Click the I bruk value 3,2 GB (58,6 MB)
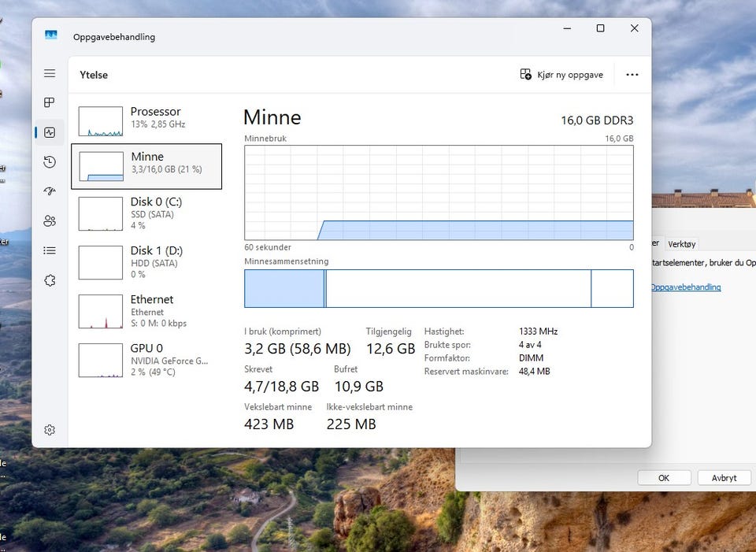 298,348
